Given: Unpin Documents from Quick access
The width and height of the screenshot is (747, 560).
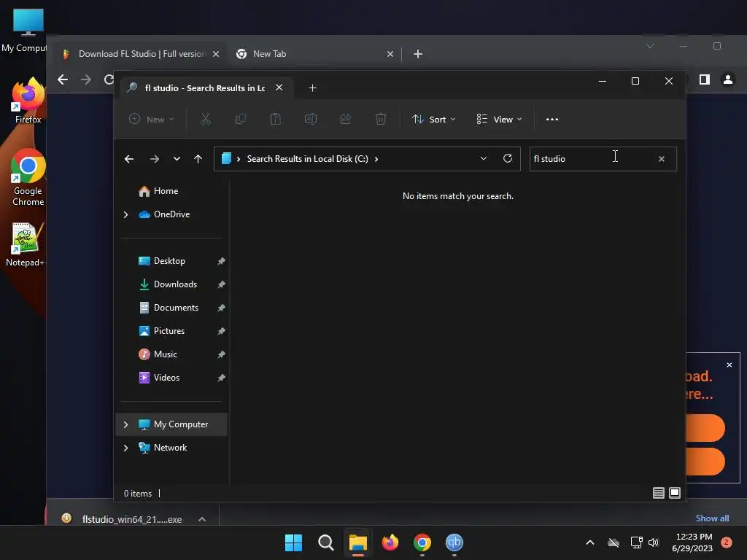Looking at the screenshot, I should [221, 308].
